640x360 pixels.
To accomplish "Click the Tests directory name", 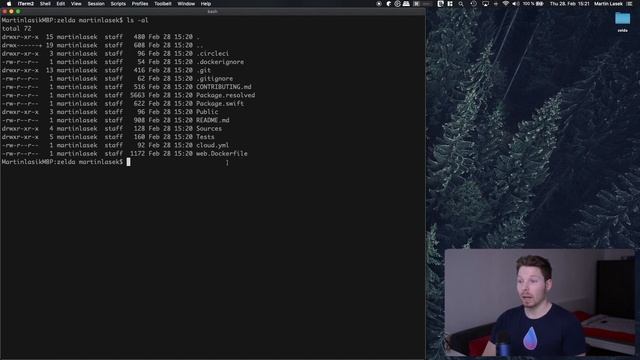I will [205, 137].
